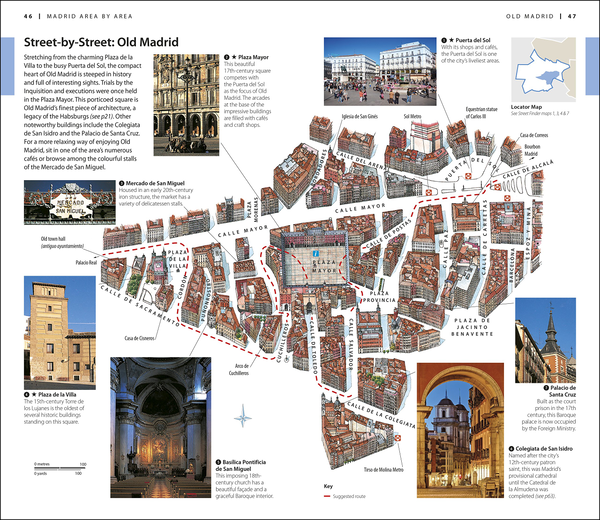600x520 pixels.
Task: Click the 'PLAZA DE JACINTO BENAVENTE' map label
Action: click(472, 327)
